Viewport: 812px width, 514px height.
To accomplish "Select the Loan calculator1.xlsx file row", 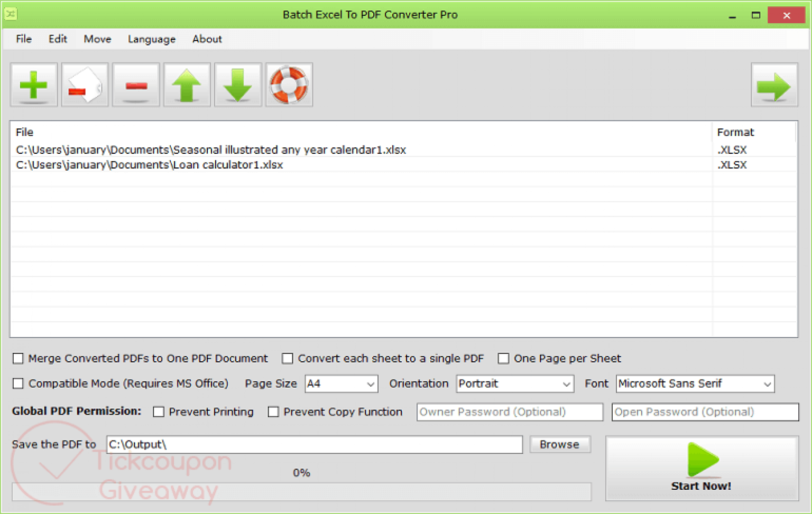I will tap(403, 165).
